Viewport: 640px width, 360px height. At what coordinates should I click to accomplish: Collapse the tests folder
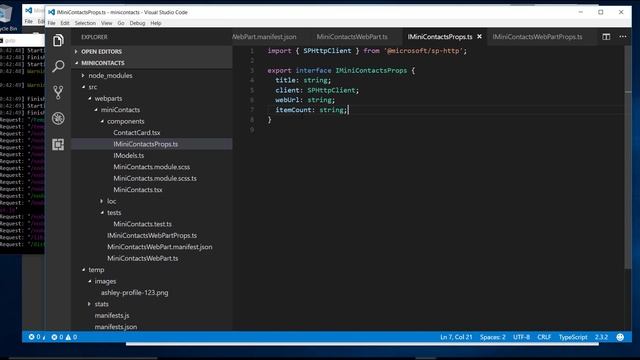point(114,213)
